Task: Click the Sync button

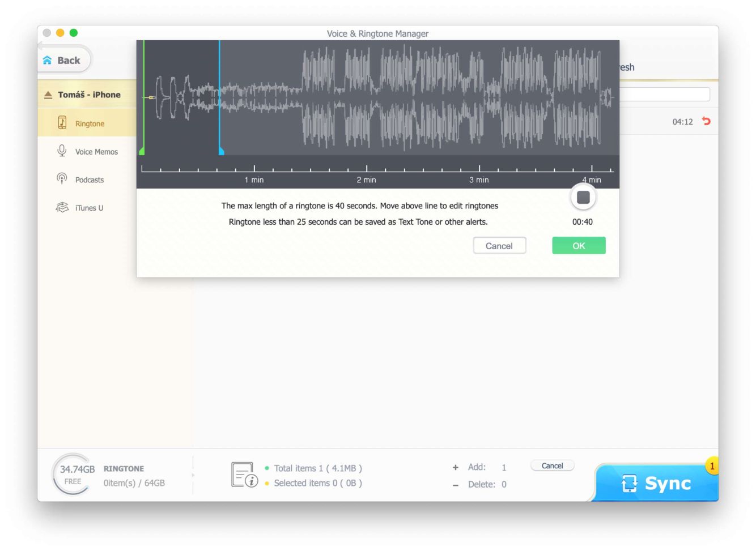Action: (656, 483)
